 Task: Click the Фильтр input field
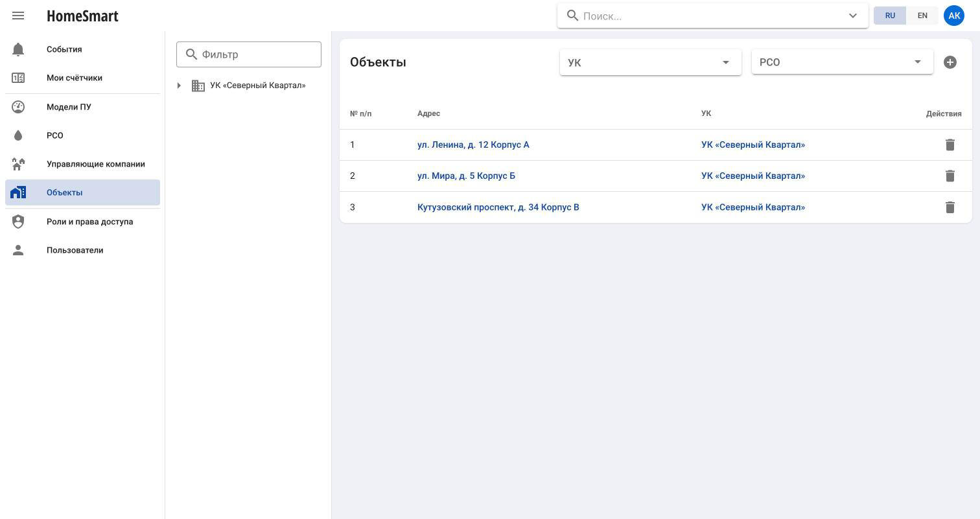(249, 54)
